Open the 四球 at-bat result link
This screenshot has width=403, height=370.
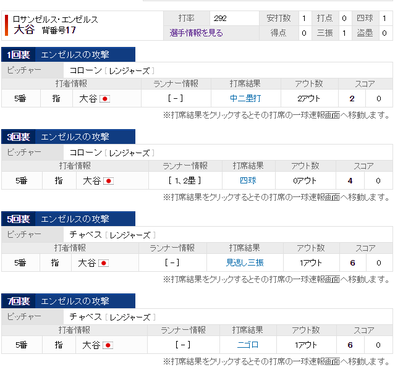(248, 181)
